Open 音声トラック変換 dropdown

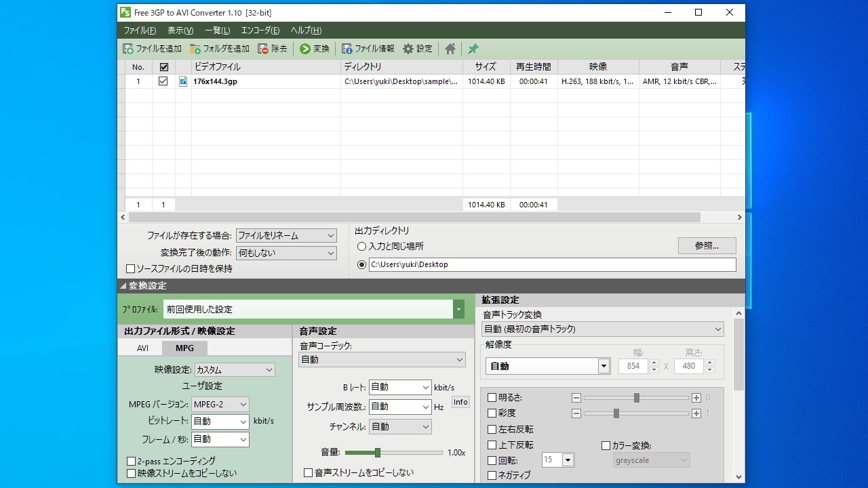point(603,329)
